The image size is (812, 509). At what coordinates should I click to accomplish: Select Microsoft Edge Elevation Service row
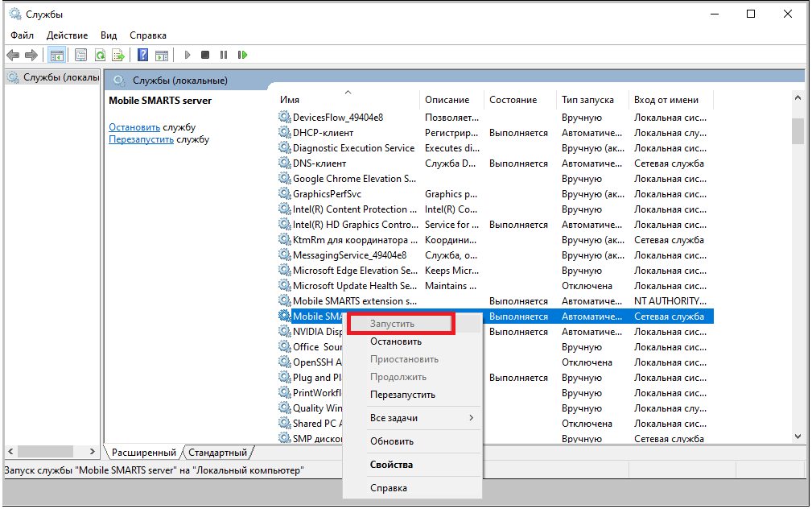[x=496, y=271]
